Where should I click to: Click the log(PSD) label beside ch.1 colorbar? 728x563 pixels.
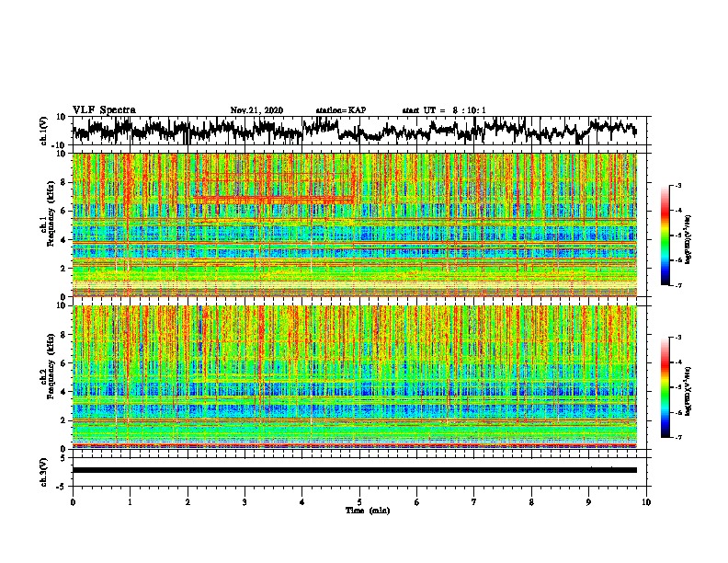click(x=689, y=240)
